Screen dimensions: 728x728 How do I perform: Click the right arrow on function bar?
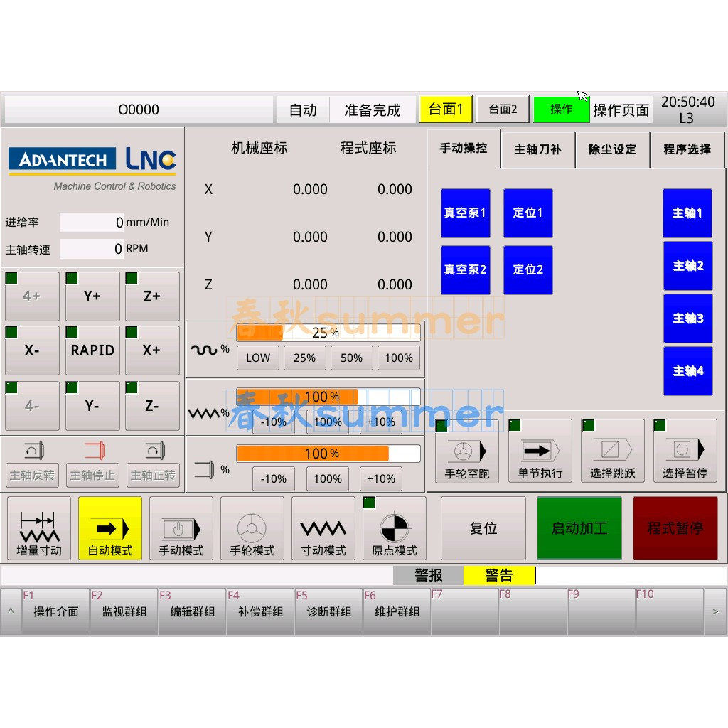(x=715, y=611)
